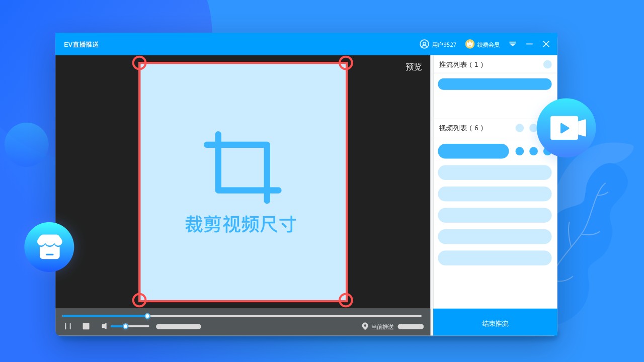Click the crop icon above 裁剪视频尺寸
644x362 pixels.
242,167
